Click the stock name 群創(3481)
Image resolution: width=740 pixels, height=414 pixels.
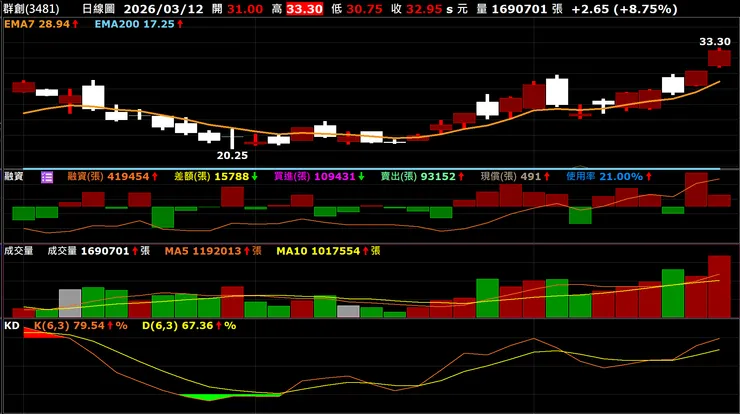31,9
